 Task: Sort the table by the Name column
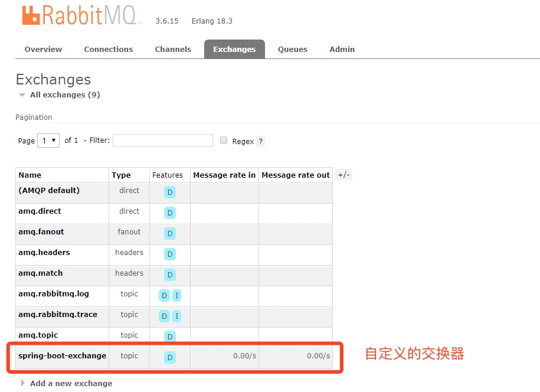pos(28,175)
